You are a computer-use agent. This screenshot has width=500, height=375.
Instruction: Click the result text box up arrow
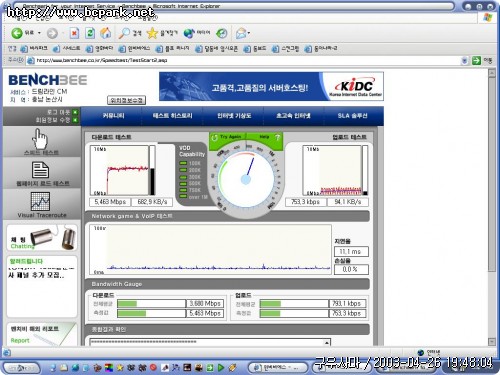[x=327, y=343]
